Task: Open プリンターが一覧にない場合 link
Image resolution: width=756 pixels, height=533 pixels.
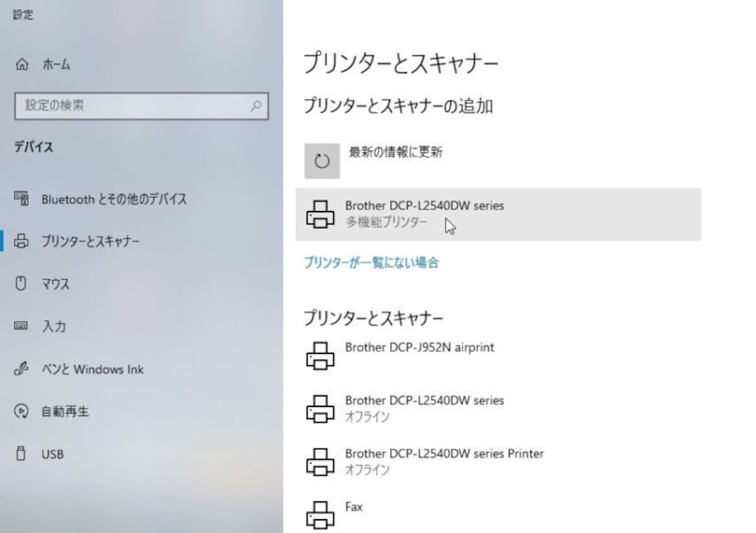Action: click(x=371, y=262)
